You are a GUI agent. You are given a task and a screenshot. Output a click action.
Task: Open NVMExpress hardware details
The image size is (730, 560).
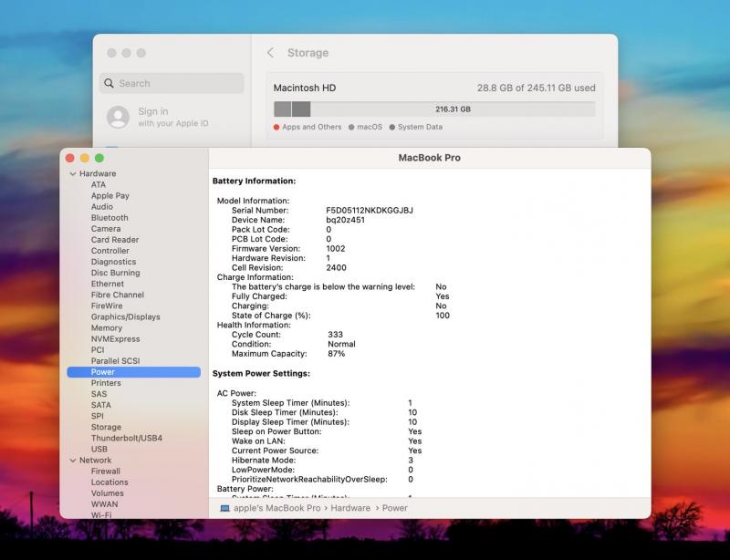coord(113,339)
